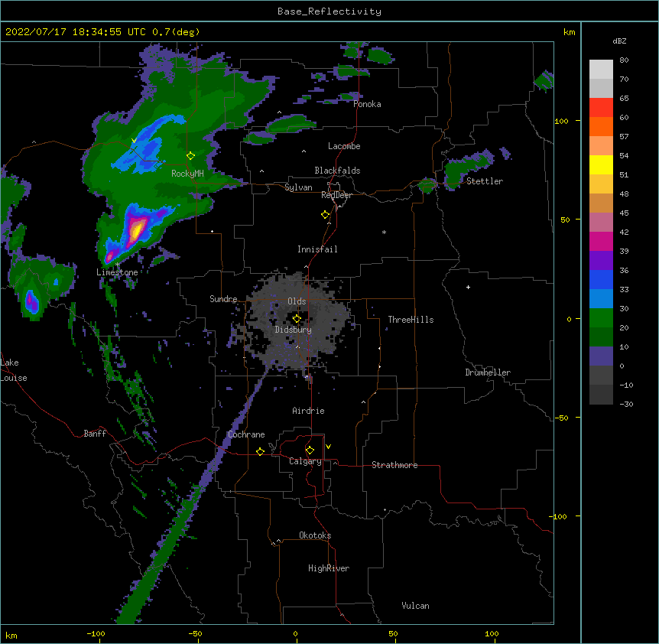Click the lightest gray swatch atop the legend
The image size is (659, 644).
601,70
